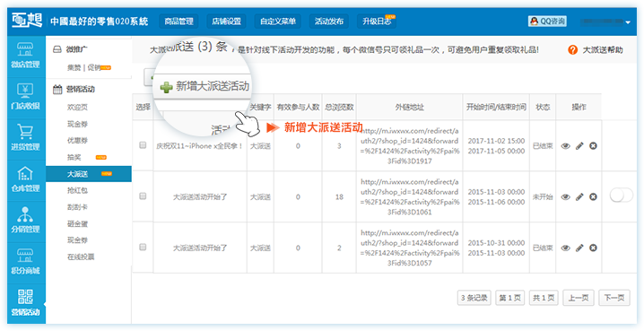Viewport: 644px width, 331px height.
Task: Open the 分销管理 distribution section
Action: [x=26, y=222]
